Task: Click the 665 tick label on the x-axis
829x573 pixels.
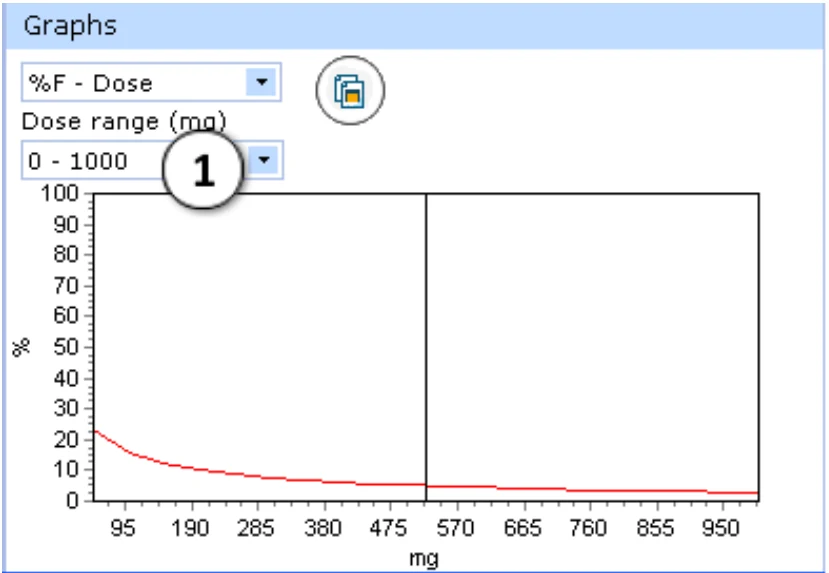Action: [522, 528]
